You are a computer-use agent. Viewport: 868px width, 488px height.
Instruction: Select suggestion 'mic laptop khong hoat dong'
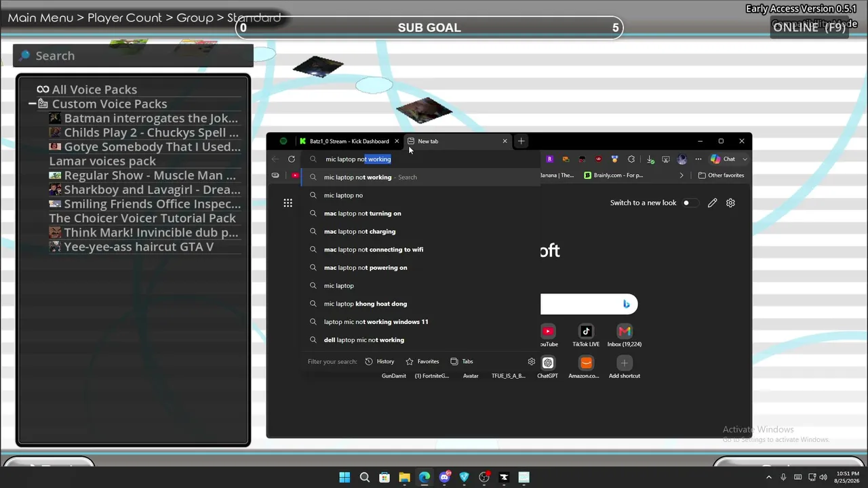pos(421,304)
